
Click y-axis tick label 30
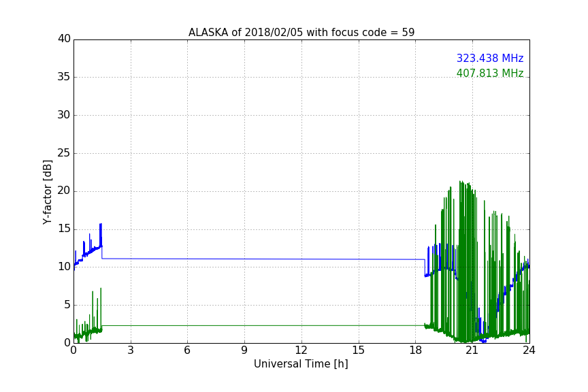pyautogui.click(x=64, y=115)
